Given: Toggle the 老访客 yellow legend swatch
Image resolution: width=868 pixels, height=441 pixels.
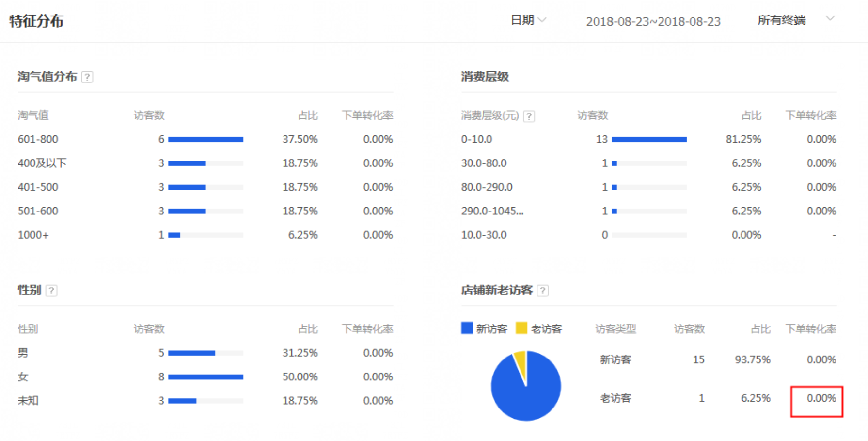Looking at the screenshot, I should (521, 328).
